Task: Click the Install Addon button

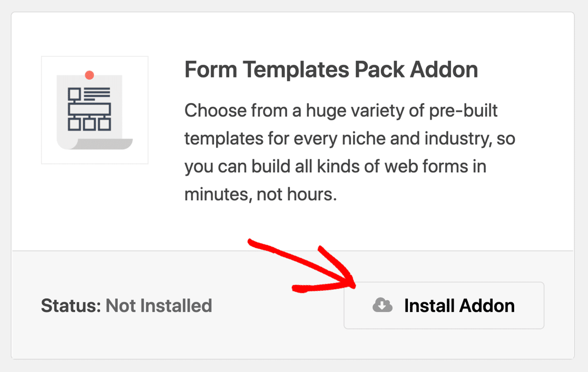Action: click(x=444, y=306)
